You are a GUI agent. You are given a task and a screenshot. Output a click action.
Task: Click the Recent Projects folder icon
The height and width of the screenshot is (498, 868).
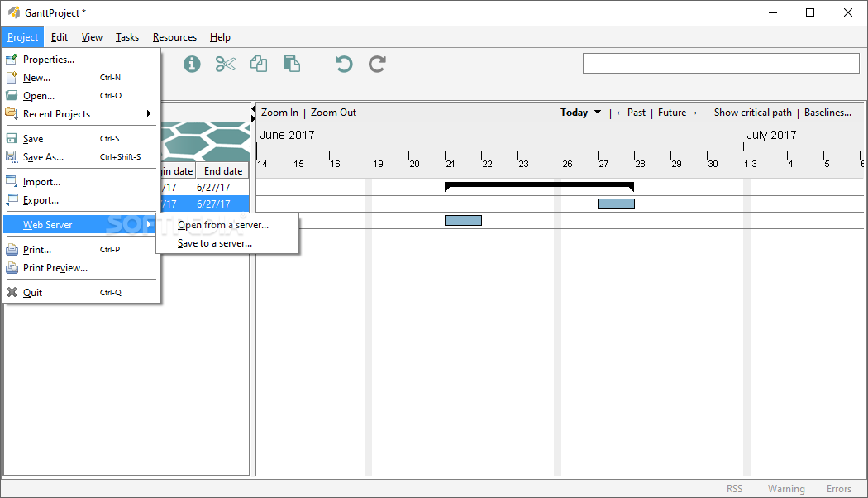(12, 113)
